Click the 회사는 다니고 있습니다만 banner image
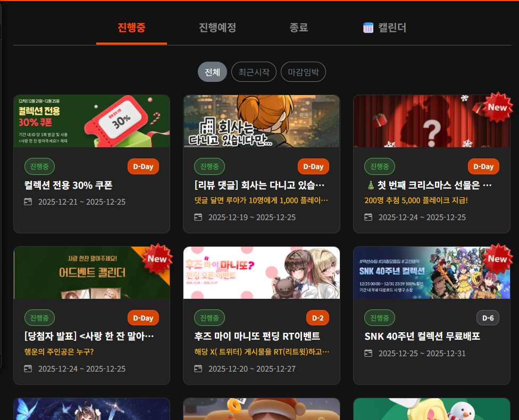Viewport: 519px width, 420px height. (x=261, y=121)
